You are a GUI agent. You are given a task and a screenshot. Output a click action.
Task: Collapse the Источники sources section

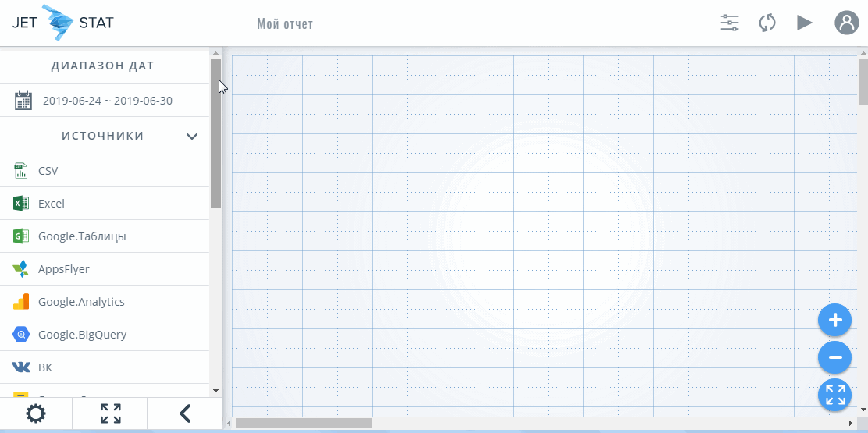coord(192,137)
